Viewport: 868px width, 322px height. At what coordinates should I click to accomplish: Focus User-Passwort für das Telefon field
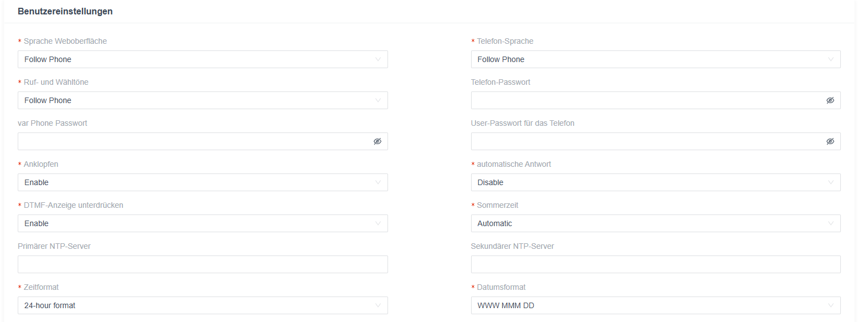[655, 141]
